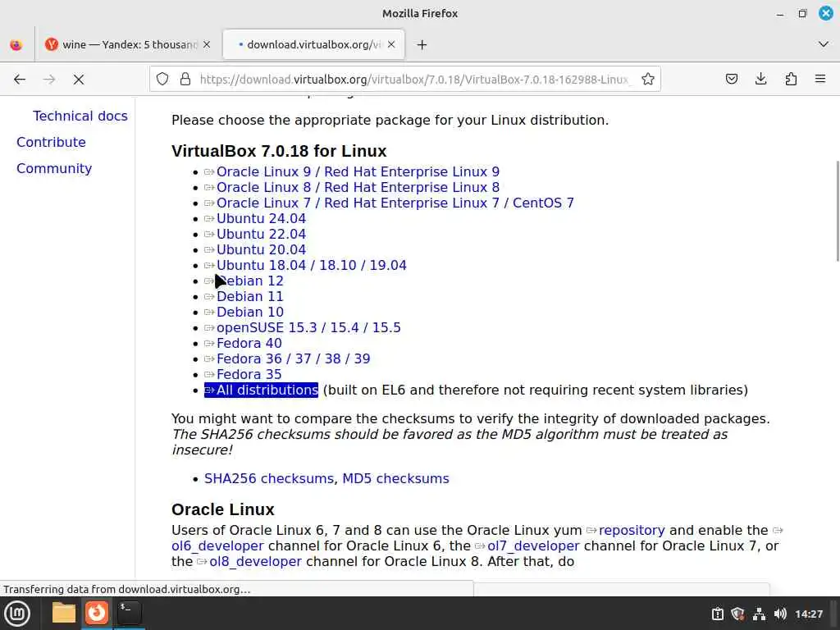
Task: Select the download.virtualbox.org tab
Action: 313,44
